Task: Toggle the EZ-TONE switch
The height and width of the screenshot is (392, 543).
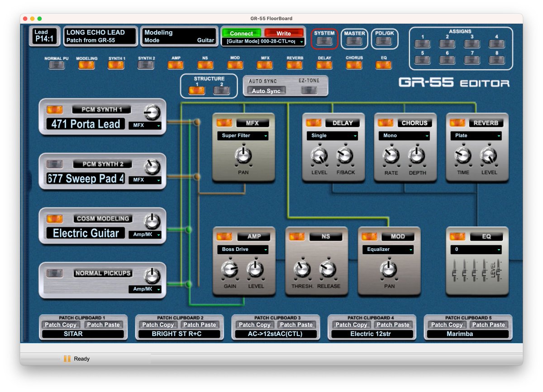Action: (309, 90)
